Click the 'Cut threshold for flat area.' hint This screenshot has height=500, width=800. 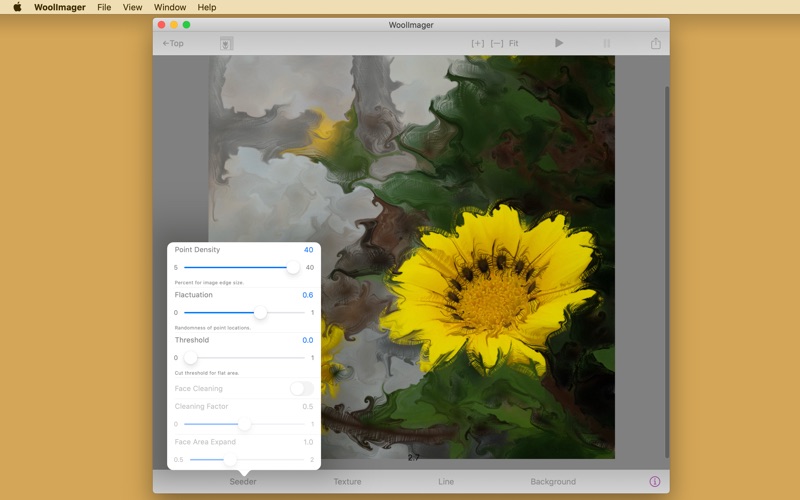pos(207,373)
